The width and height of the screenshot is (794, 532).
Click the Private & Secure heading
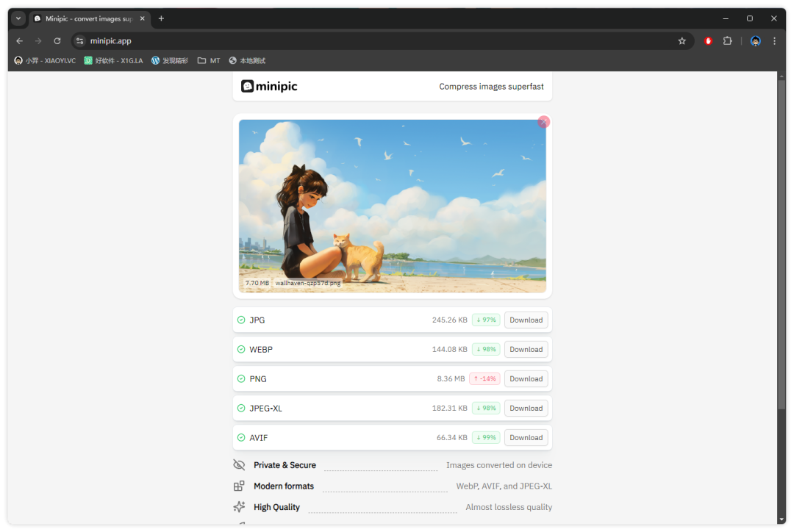coord(285,465)
